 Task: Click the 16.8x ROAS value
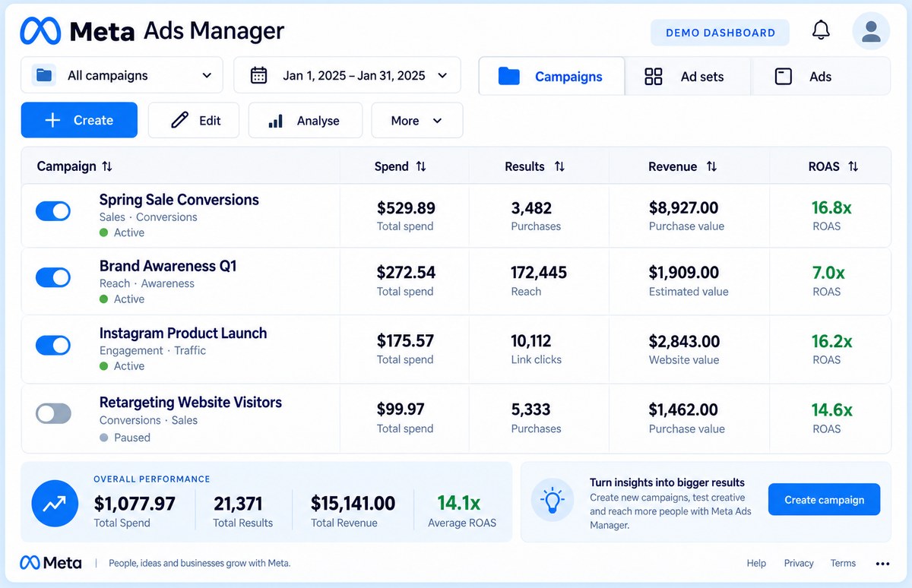click(x=831, y=207)
